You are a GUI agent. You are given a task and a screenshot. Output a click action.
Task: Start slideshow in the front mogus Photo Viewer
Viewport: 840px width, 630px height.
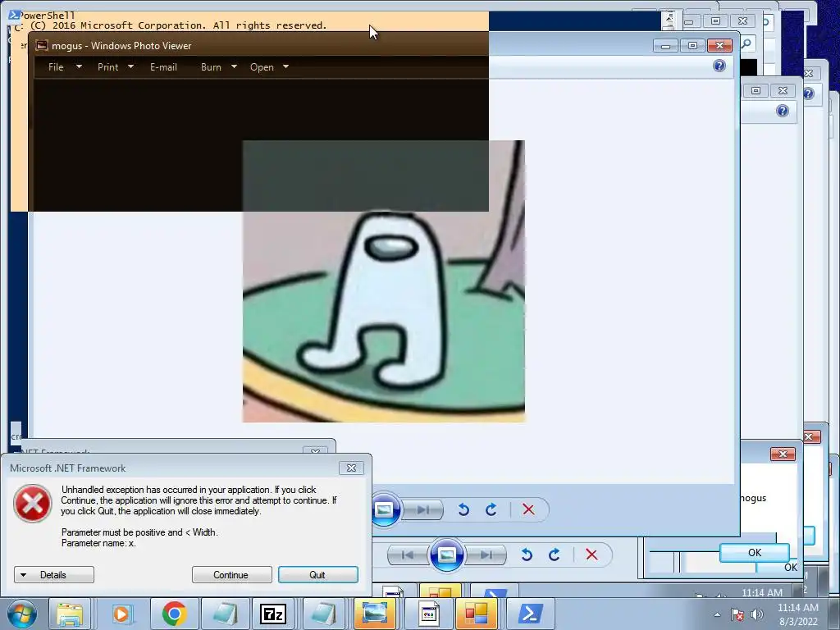[384, 509]
